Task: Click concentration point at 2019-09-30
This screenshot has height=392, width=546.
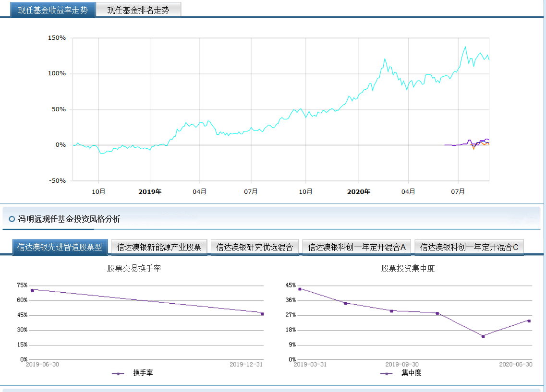Action: pos(391,310)
